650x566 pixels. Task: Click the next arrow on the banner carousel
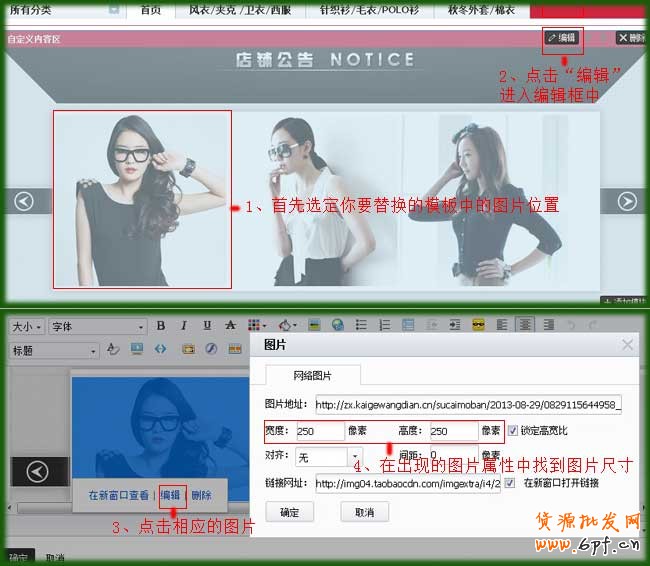coord(627,202)
